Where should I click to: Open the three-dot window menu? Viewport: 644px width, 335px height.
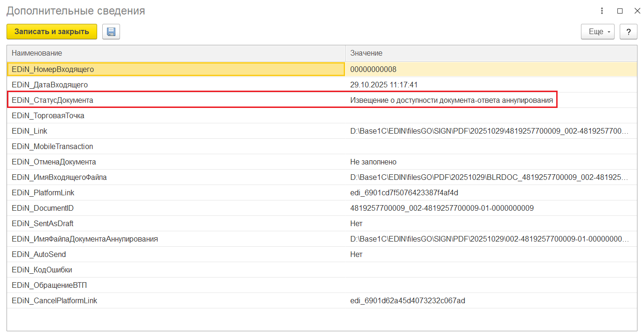pos(602,11)
